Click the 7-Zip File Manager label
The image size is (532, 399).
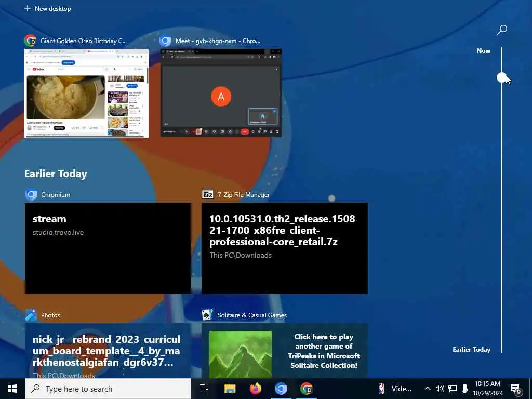click(244, 195)
